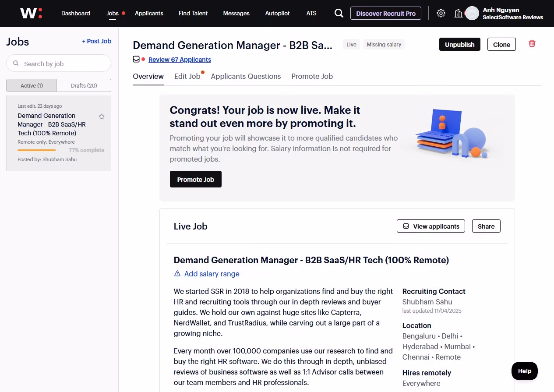Image resolution: width=554 pixels, height=392 pixels.
Task: Open Messages in top navigation
Action: pyautogui.click(x=236, y=13)
